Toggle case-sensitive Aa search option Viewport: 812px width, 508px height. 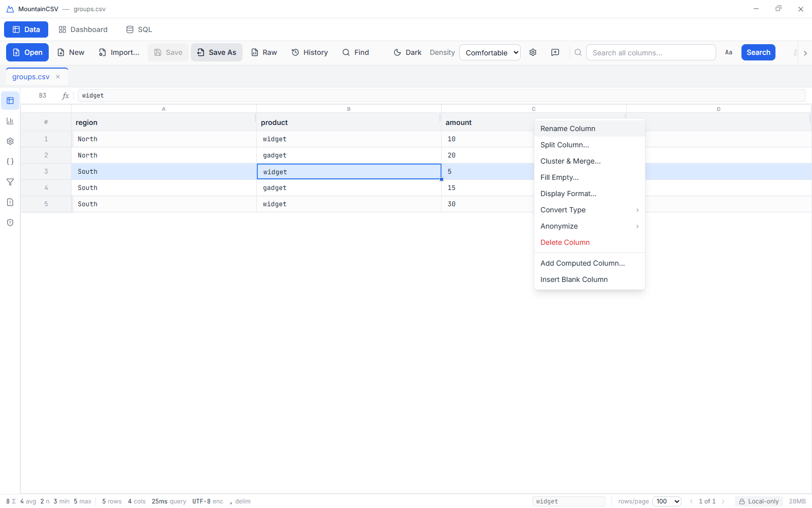(729, 52)
